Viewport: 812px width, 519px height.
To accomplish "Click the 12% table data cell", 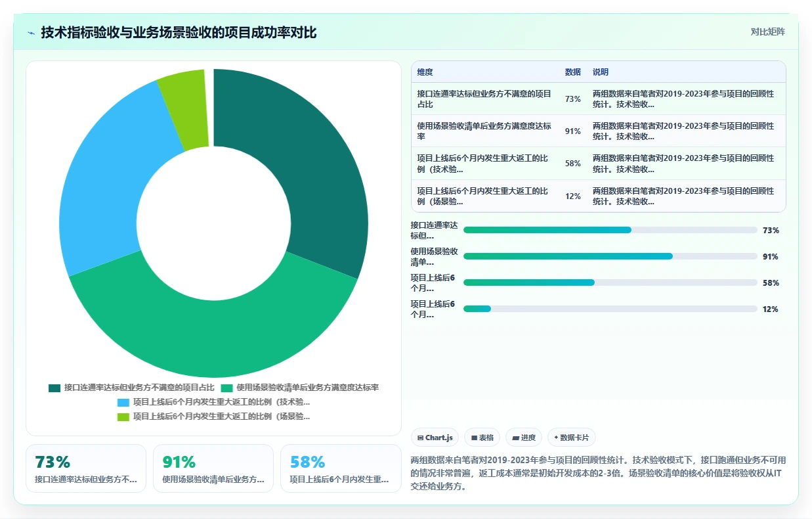I will click(573, 196).
